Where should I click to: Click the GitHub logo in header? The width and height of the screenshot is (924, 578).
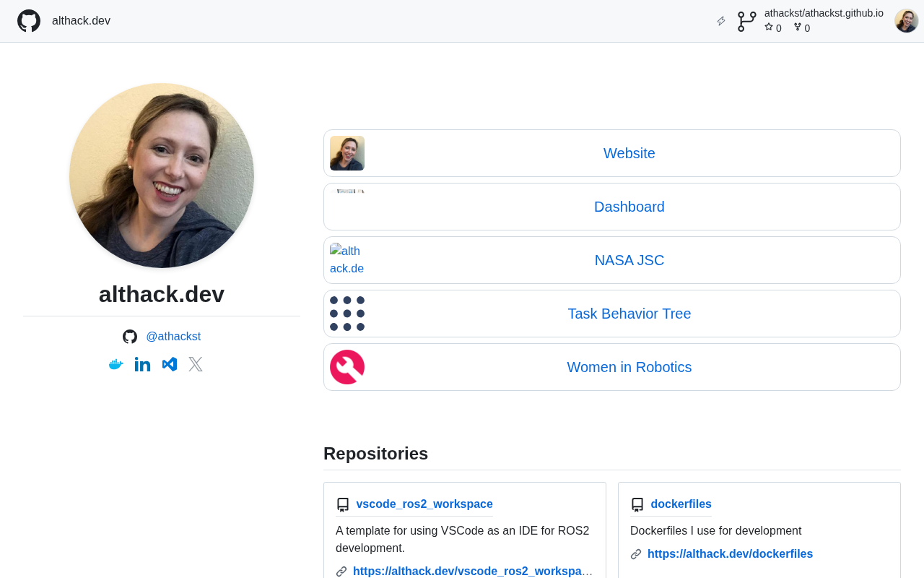coord(29,21)
